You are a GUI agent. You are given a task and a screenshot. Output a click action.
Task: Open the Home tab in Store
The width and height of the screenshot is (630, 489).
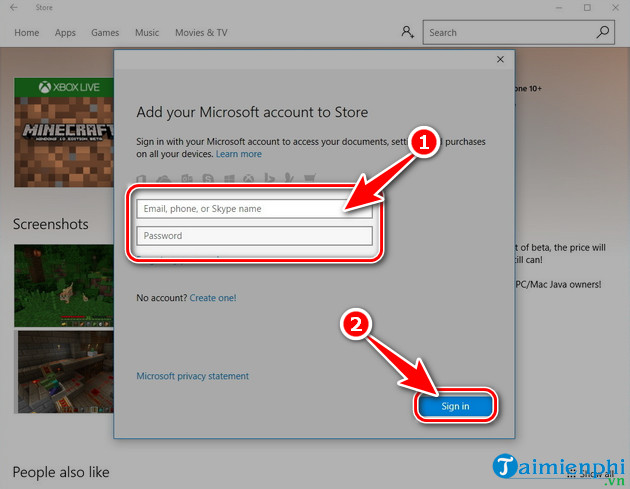click(x=27, y=33)
